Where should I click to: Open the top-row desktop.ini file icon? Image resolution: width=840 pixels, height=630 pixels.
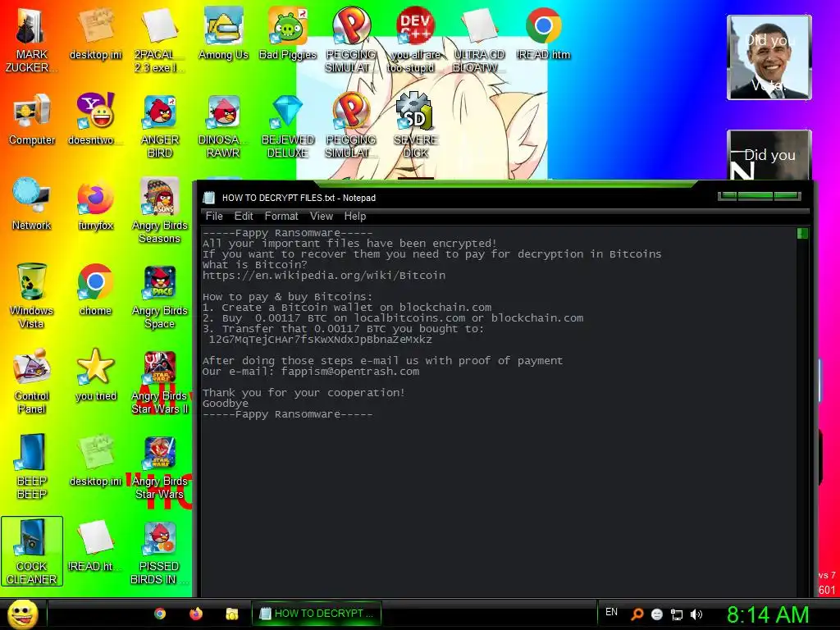point(95,34)
